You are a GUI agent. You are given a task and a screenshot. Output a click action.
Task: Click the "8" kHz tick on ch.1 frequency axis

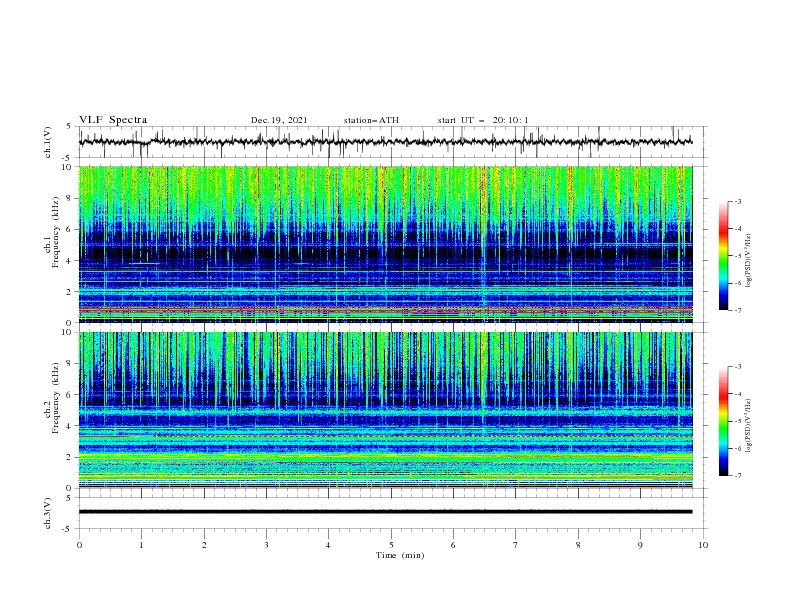pyautogui.click(x=71, y=198)
